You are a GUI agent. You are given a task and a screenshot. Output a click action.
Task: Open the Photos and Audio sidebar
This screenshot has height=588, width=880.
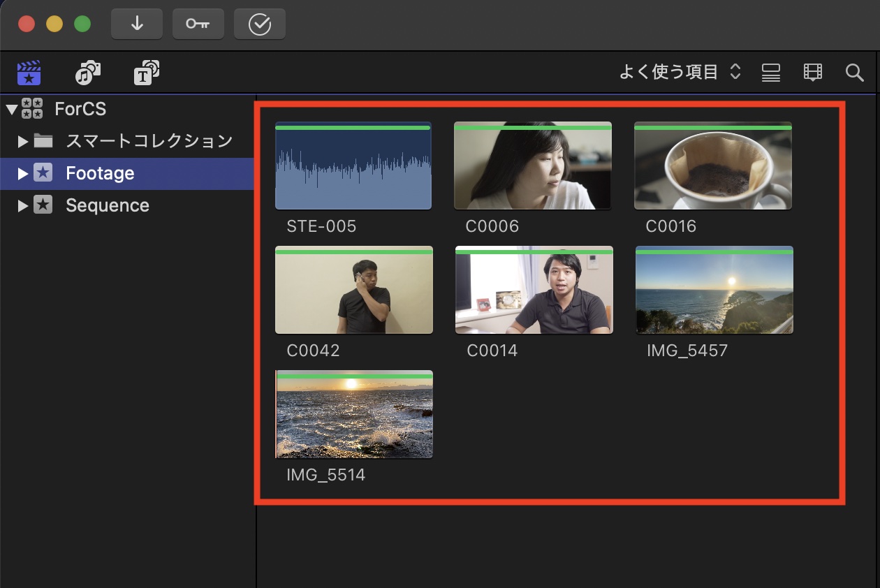click(88, 73)
